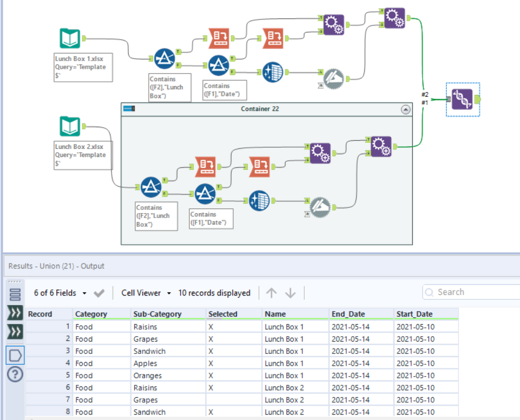
Task: Select the filter tool labeled Contains F1 Date at top
Action: pos(219,65)
